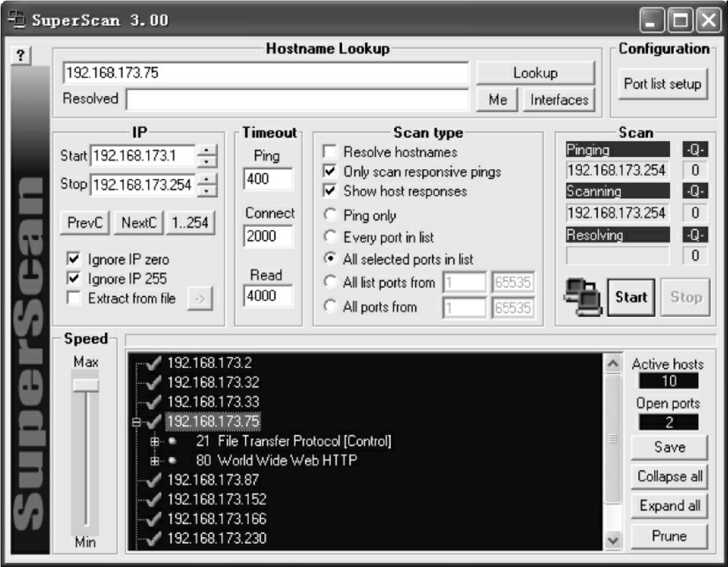Expand port 21 File Transfer Protocol node
The image size is (728, 567).
tap(156, 442)
